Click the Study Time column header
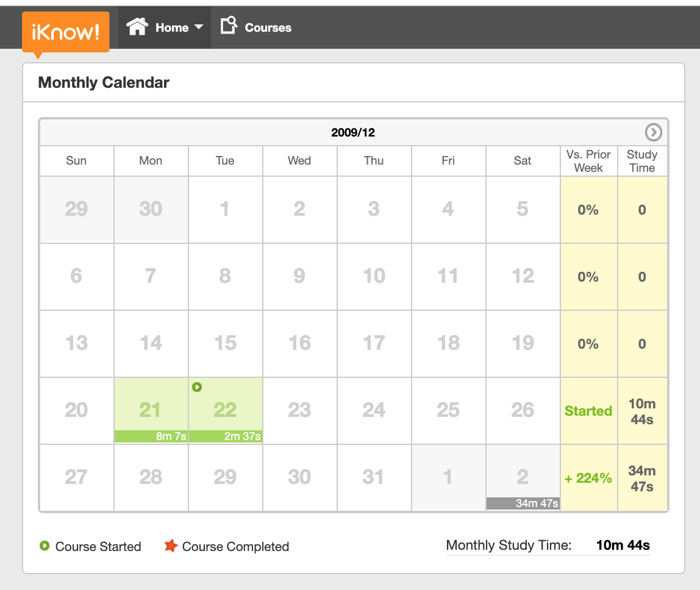The height and width of the screenshot is (590, 700). [642, 161]
